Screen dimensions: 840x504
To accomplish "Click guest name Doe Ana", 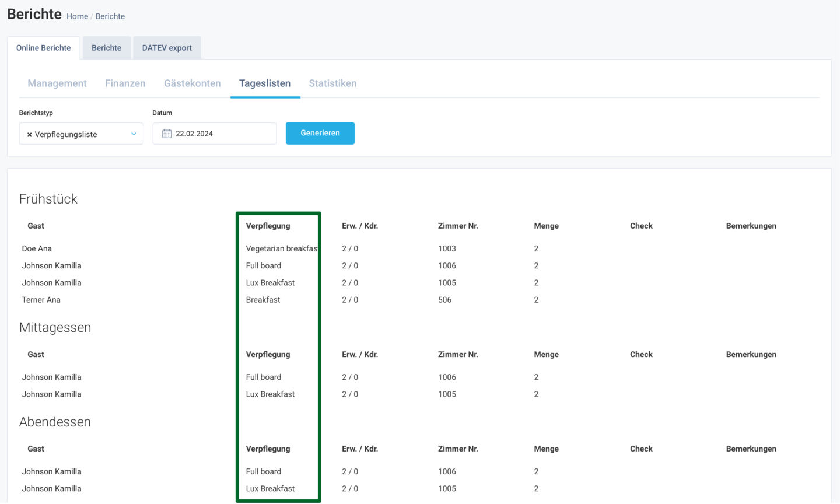I will click(x=37, y=249).
